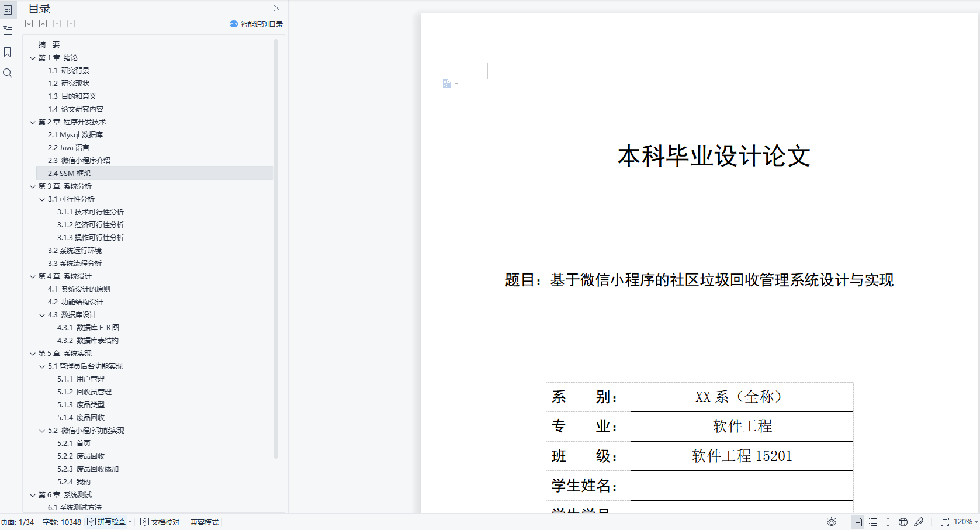This screenshot has height=530, width=980.
Task: Open 3.1.3 操作可行性分析 heading
Action: tap(91, 238)
